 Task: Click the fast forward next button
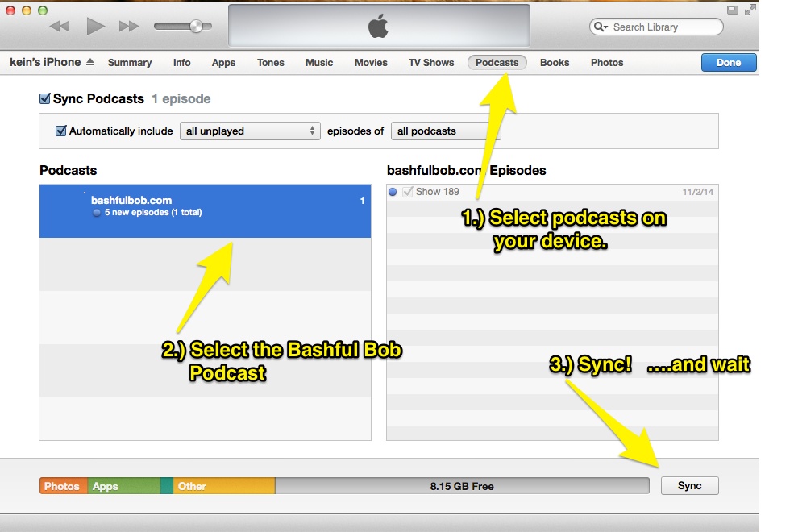point(129,27)
